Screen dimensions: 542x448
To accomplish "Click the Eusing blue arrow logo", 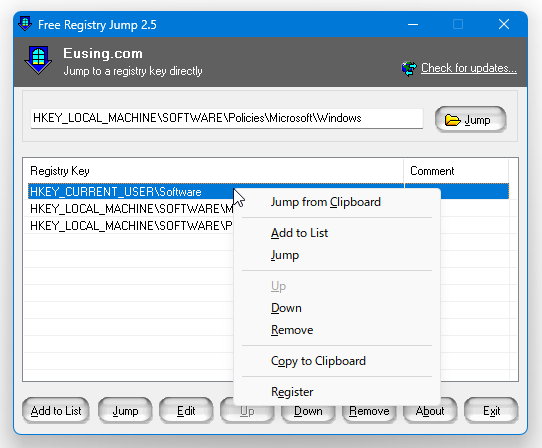I will (x=38, y=60).
